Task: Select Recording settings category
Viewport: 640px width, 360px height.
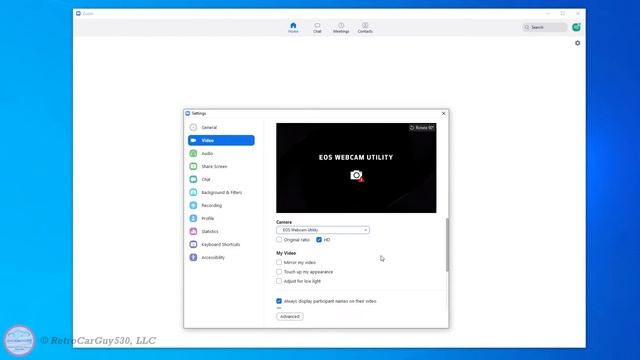Action: point(221,205)
